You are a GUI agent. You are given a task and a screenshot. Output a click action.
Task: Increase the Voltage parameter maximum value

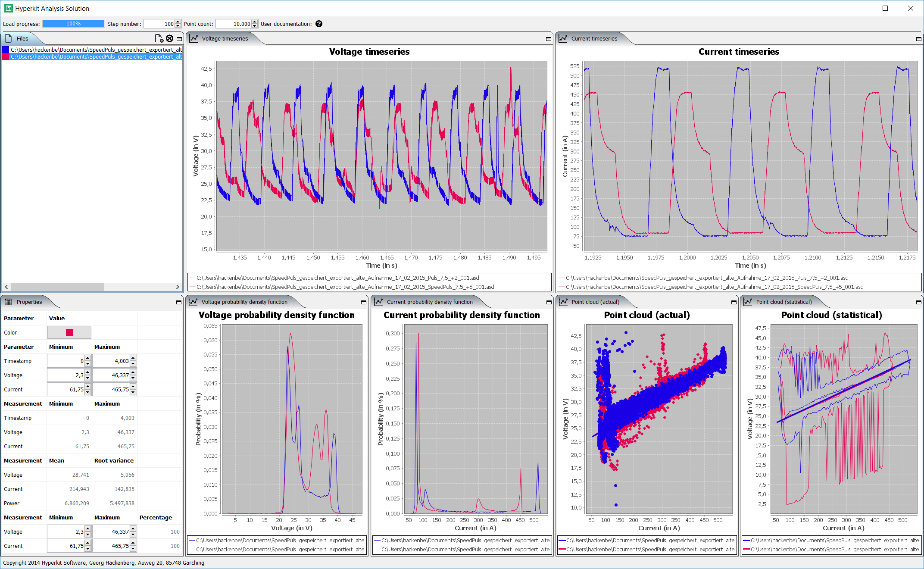point(133,372)
